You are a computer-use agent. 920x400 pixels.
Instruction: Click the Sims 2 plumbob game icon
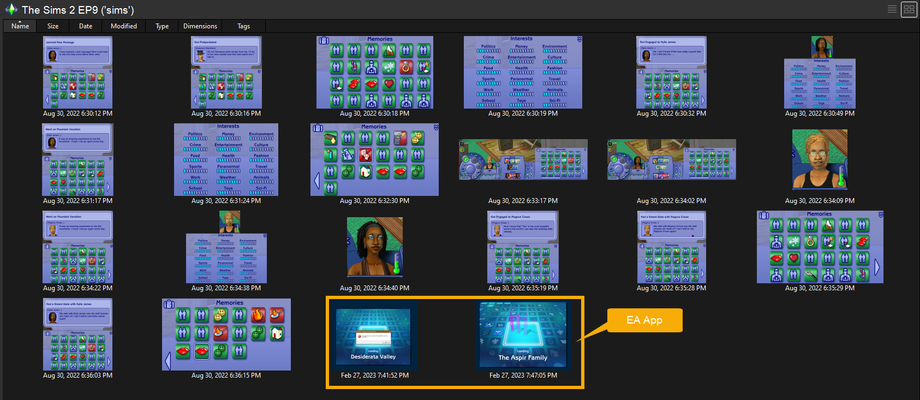(11, 10)
